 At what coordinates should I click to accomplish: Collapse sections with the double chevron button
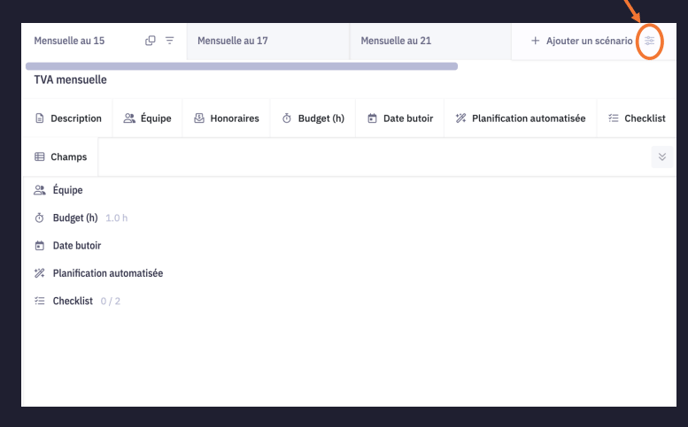tap(661, 157)
